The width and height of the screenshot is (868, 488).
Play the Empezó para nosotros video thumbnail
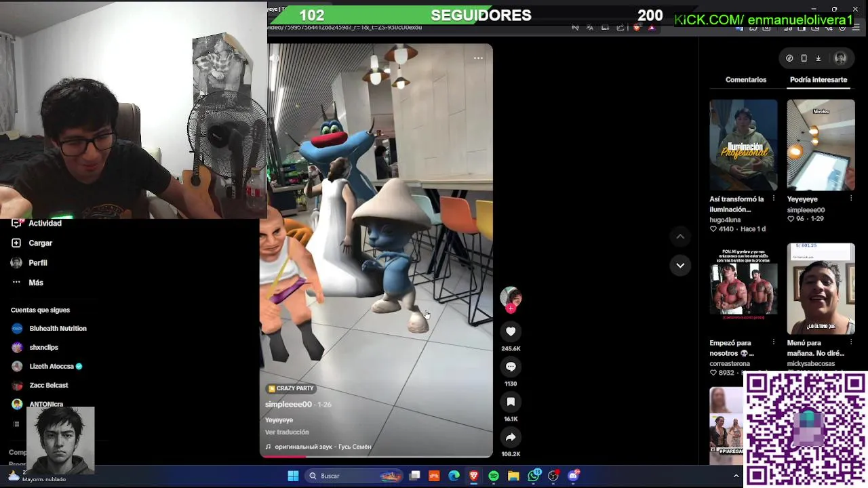(x=743, y=289)
